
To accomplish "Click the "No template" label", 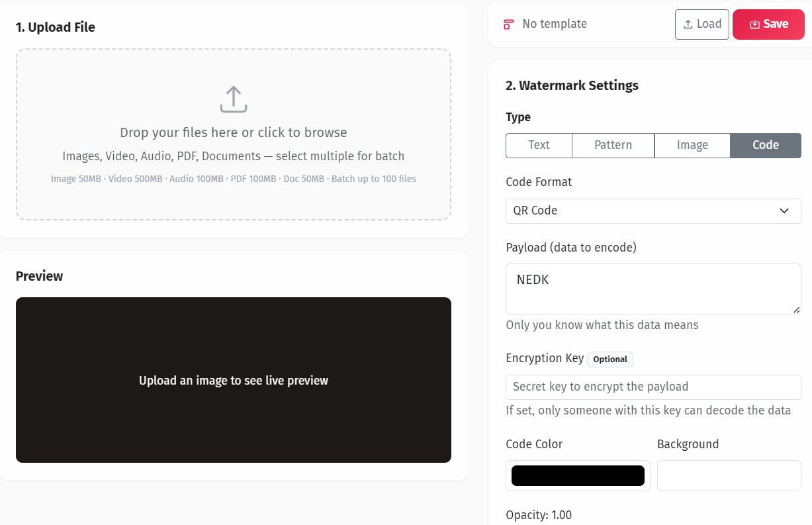I will click(x=555, y=23).
